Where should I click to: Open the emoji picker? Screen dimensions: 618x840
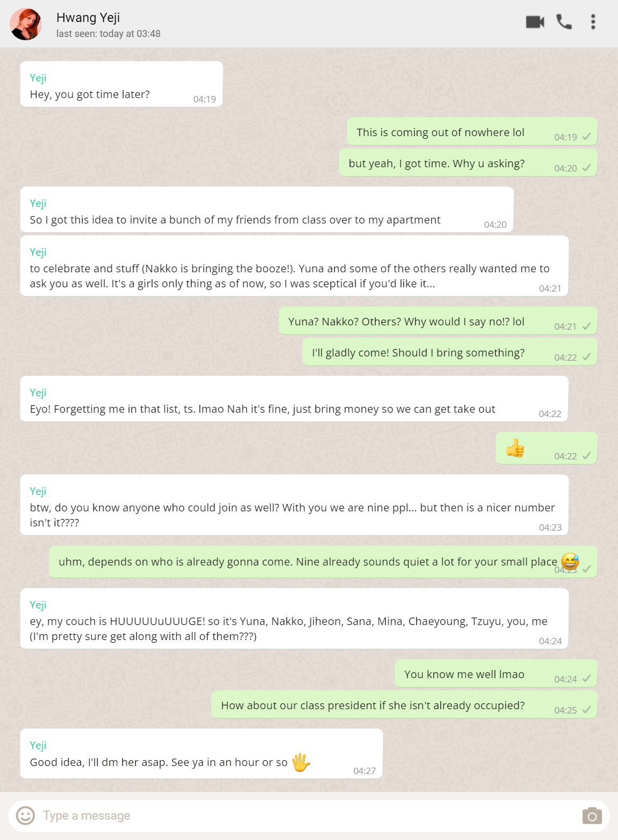coord(25,815)
